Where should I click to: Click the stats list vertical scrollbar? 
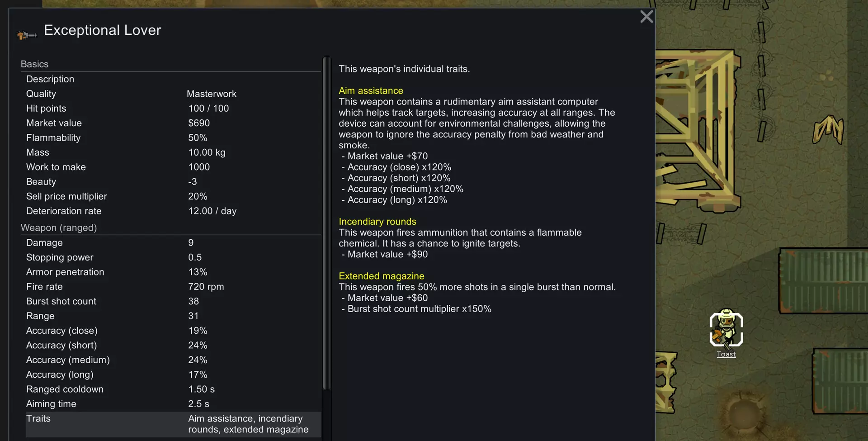[326, 222]
